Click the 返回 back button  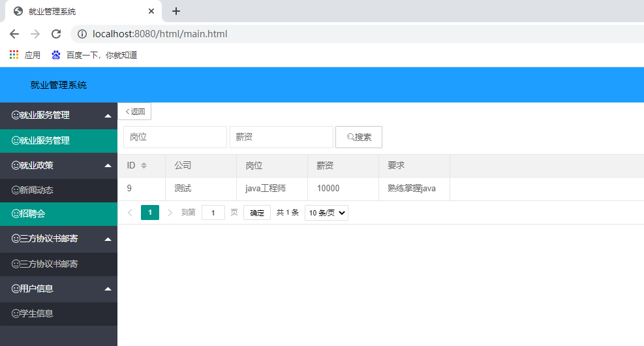[134, 112]
